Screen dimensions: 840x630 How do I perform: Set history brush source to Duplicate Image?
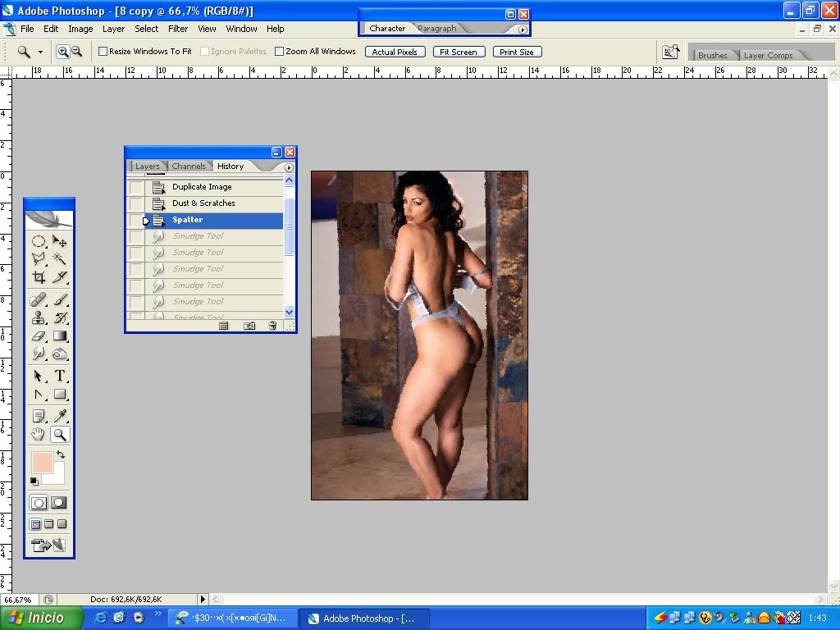[136, 187]
